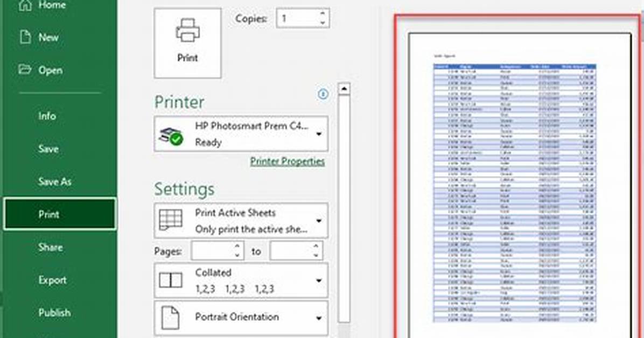Click the print preview page thumbnail

point(520,186)
